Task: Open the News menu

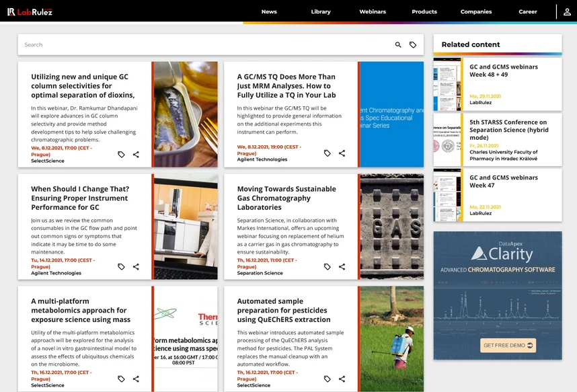Action: (269, 12)
